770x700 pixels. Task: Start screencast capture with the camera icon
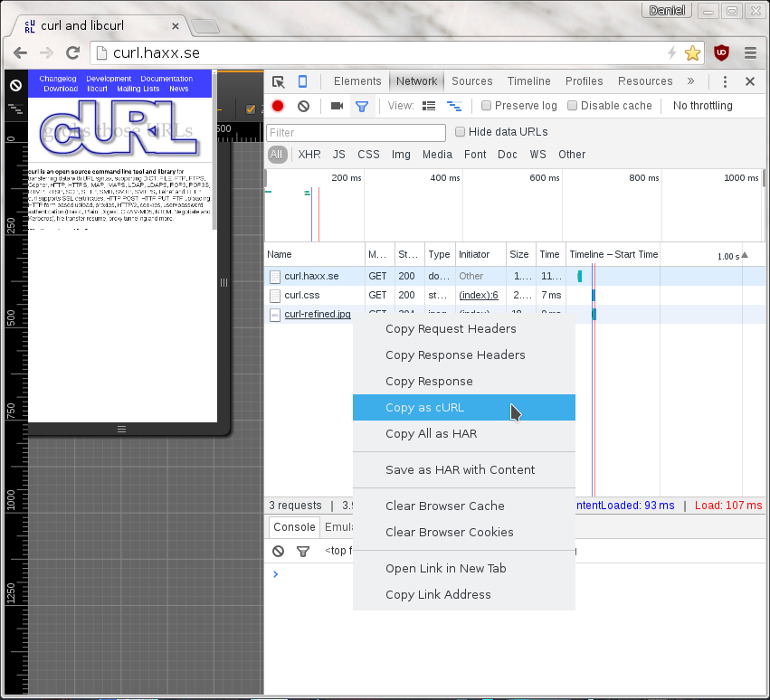click(336, 106)
